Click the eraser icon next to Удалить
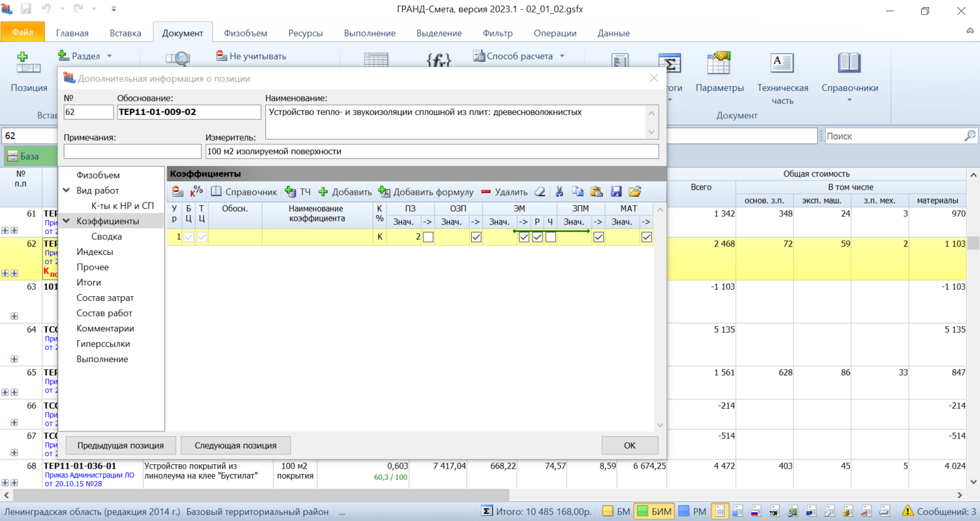980x521 pixels. 540,192
